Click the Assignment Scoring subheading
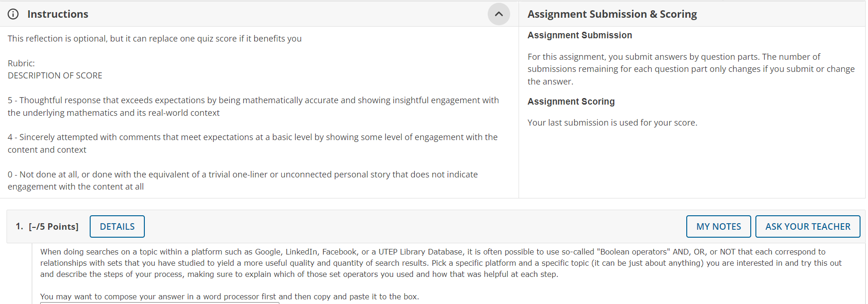This screenshot has height=304, width=868. pos(570,101)
